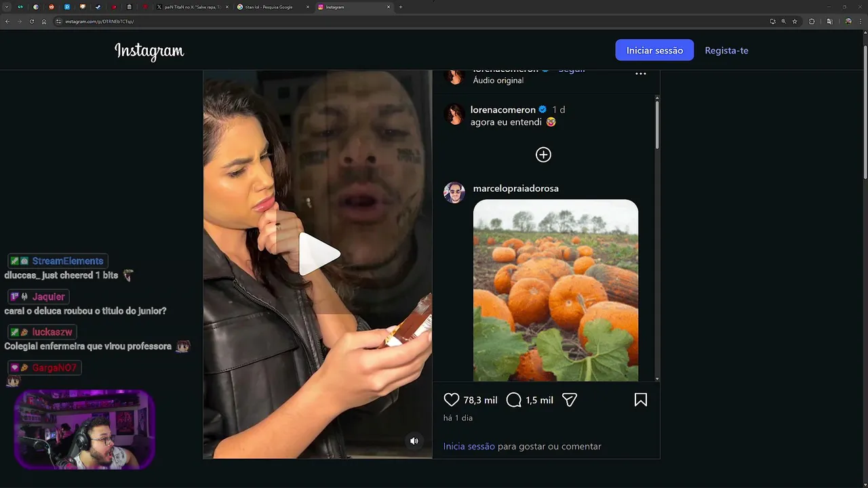Click the streamer webcam overlay
Image resolution: width=868 pixels, height=488 pixels.
click(84, 429)
